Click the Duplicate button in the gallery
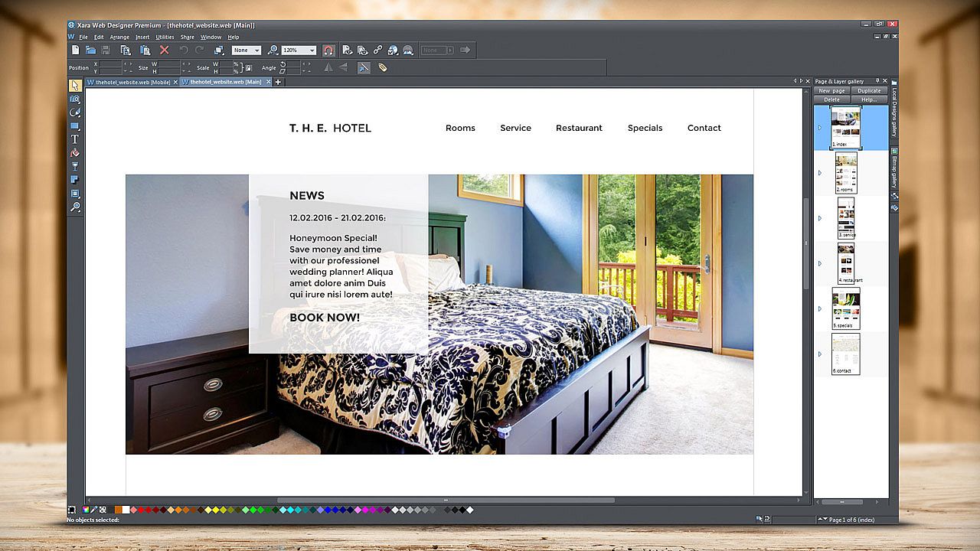This screenshot has width=980, height=551. click(869, 90)
